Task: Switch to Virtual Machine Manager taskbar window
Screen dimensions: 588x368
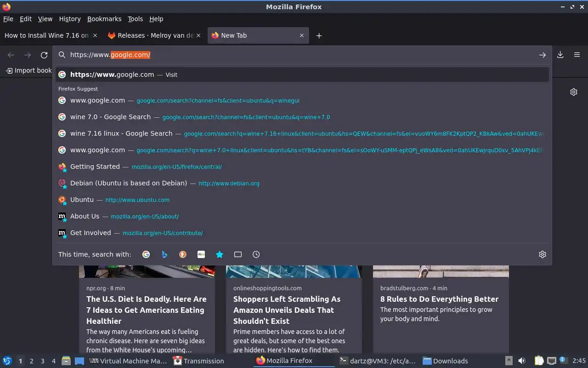Action: tap(128, 361)
